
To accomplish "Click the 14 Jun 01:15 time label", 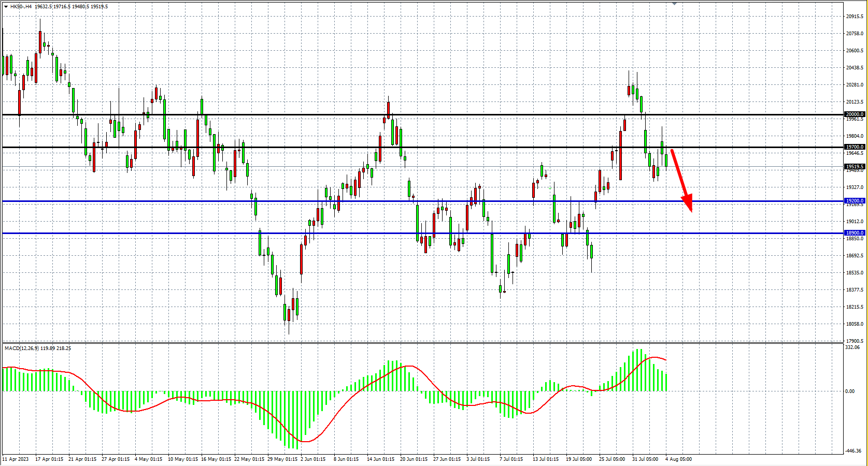I will 381,459.
